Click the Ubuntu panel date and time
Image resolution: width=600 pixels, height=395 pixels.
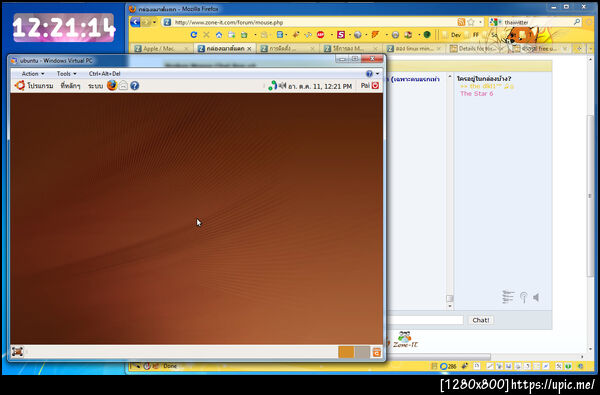click(x=320, y=86)
